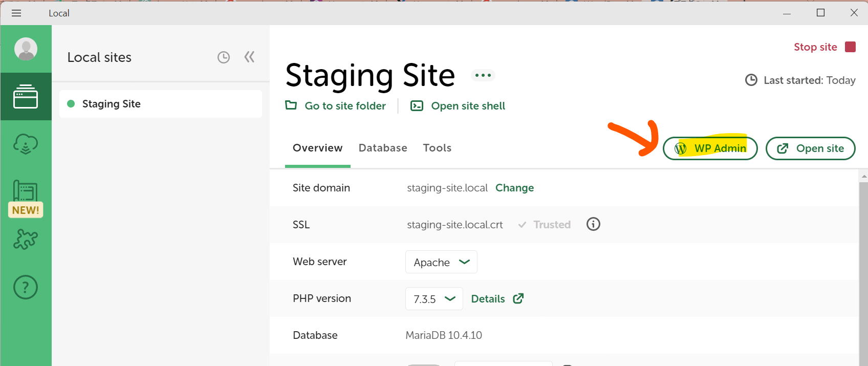
Task: Click the Last started: Today label
Action: [x=800, y=80]
